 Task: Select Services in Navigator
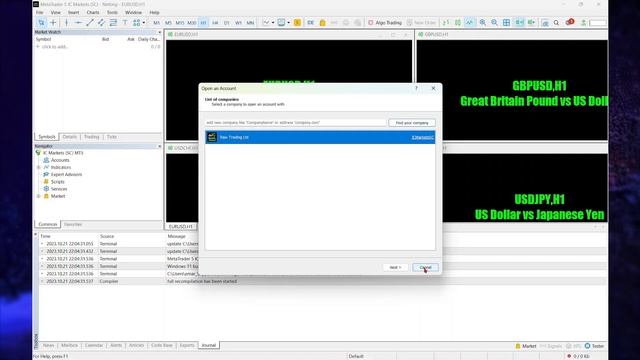pyautogui.click(x=55, y=189)
